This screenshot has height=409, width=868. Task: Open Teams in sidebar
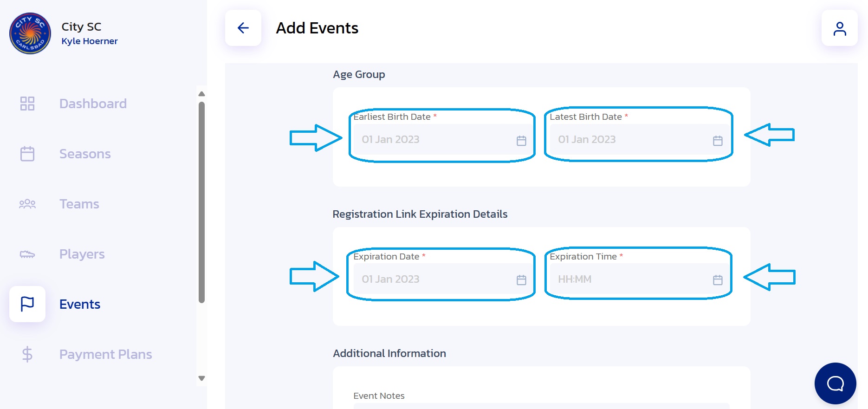click(79, 204)
